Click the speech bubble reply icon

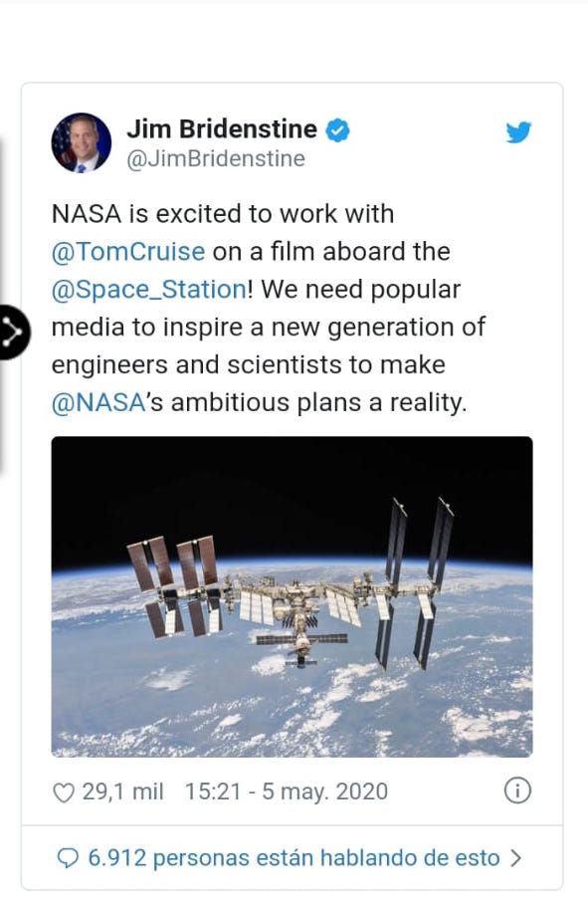[x=68, y=858]
